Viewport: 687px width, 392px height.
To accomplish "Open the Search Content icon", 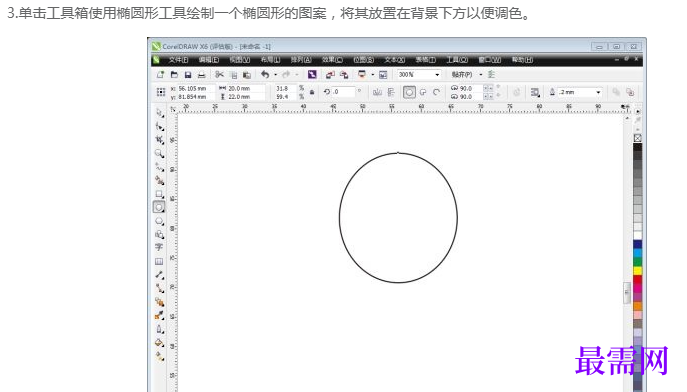I will [x=312, y=75].
